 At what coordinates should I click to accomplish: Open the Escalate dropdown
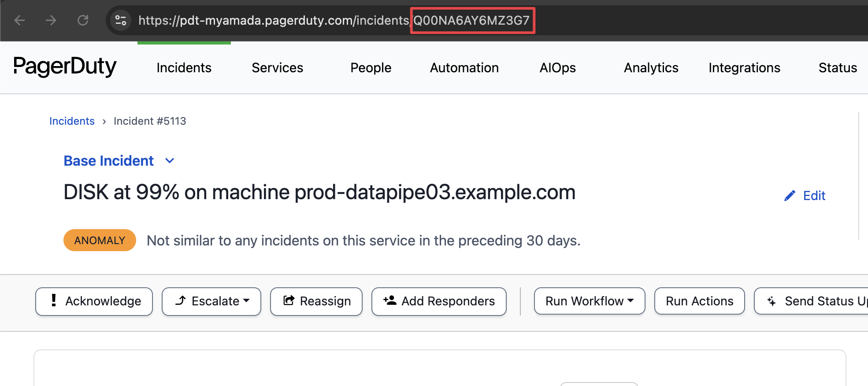pos(211,301)
